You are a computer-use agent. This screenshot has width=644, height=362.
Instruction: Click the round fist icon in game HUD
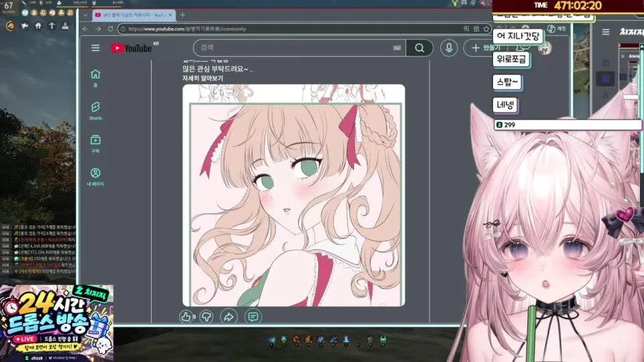(x=10, y=26)
